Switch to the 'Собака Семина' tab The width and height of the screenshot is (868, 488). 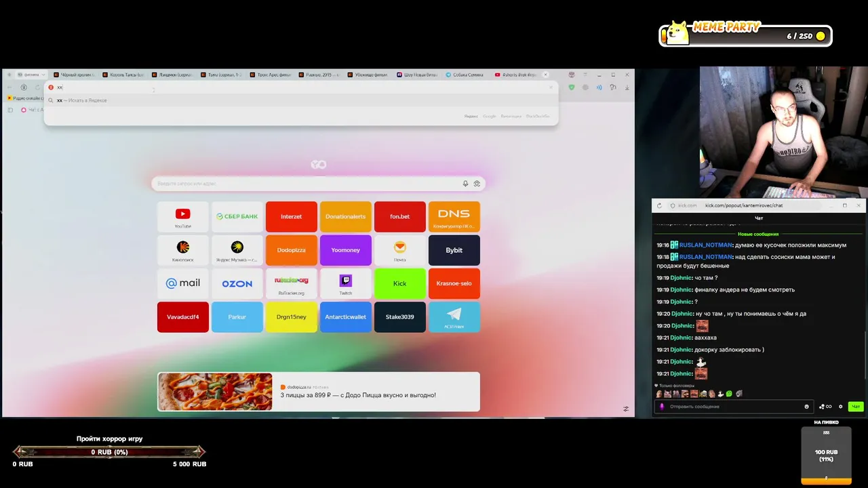(x=465, y=75)
